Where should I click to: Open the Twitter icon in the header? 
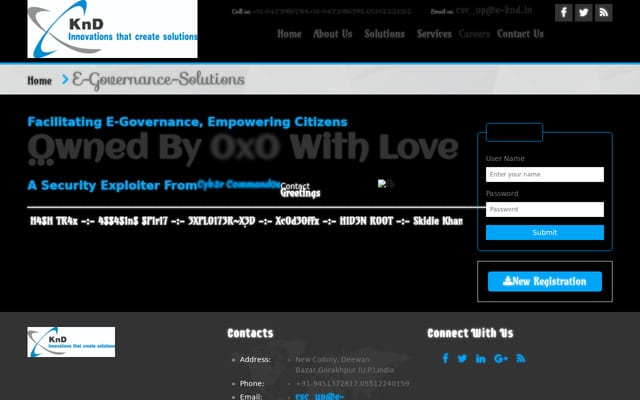[x=583, y=13]
